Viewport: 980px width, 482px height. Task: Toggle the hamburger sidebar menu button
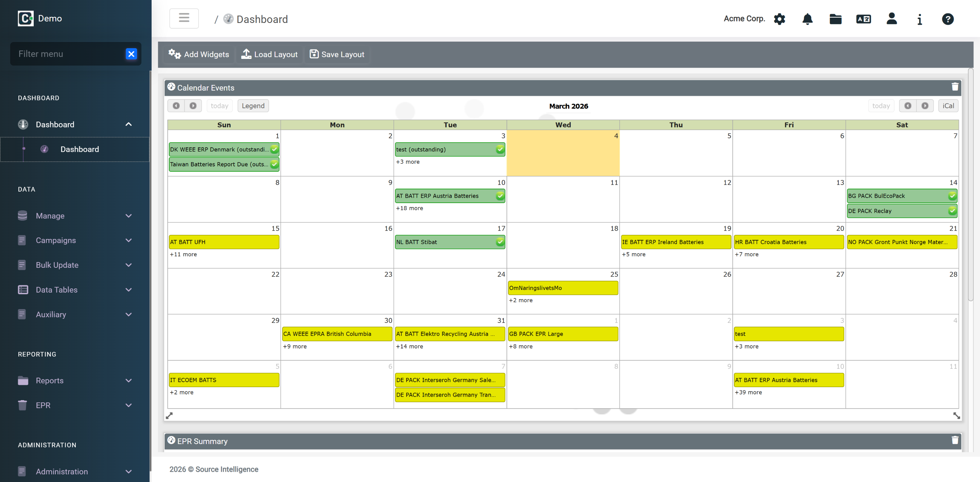184,18
